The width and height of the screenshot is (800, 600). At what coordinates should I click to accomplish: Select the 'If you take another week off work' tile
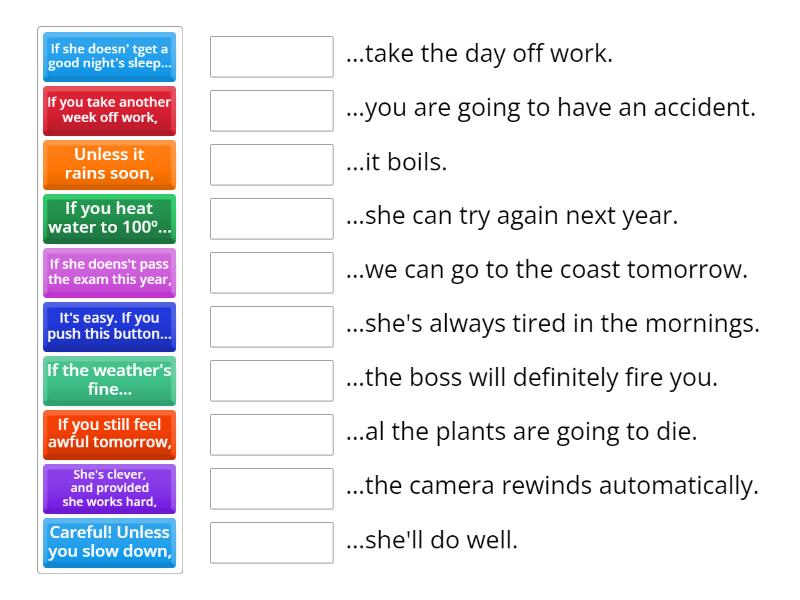[110, 111]
